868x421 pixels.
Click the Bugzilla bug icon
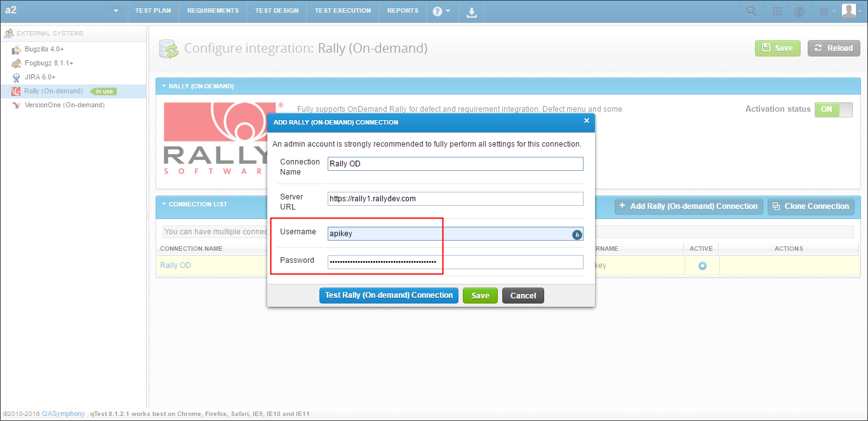coord(17,49)
